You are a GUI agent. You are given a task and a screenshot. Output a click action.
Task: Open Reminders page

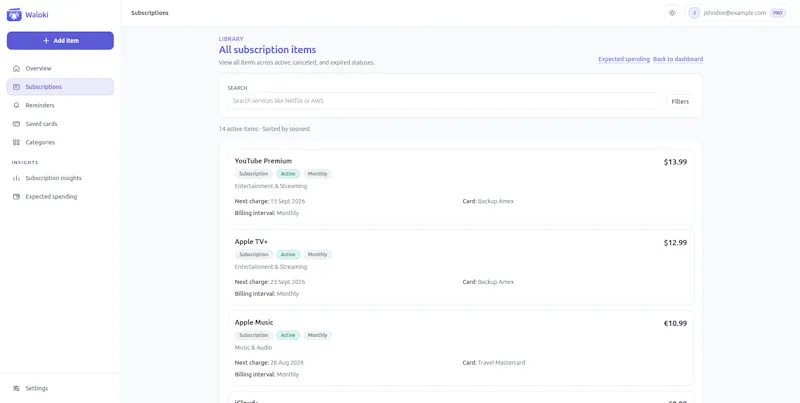click(60, 105)
